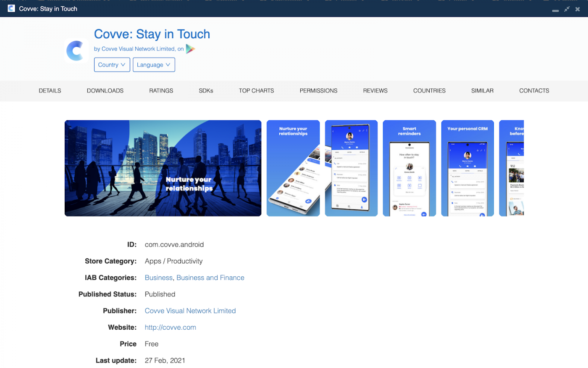This screenshot has height=368, width=588.
Task: View the Smart reminders screenshot thumbnail
Action: [409, 168]
